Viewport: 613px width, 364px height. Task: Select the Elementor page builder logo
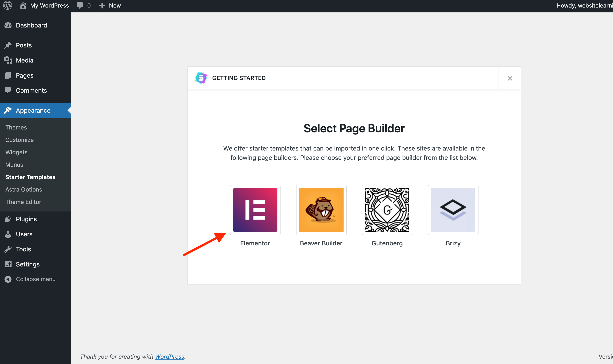[x=255, y=210]
